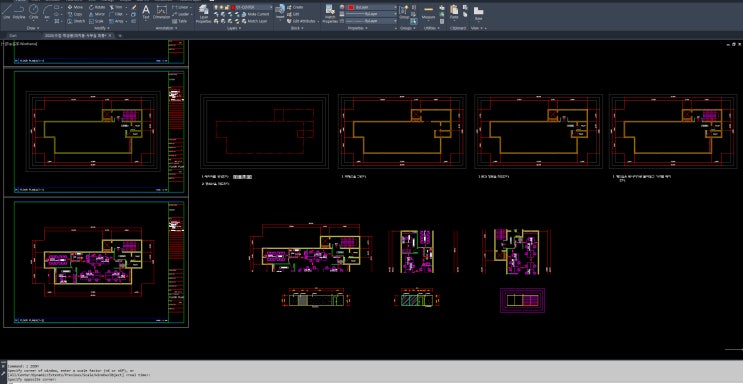The width and height of the screenshot is (743, 384).
Task: Expand the Groups panel
Action: [x=407, y=28]
